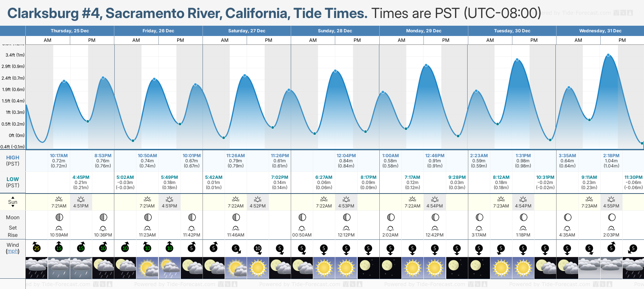Click the sunset icon above 4:55PM
Image resolution: width=644 pixels, height=289 pixels.
611,199
